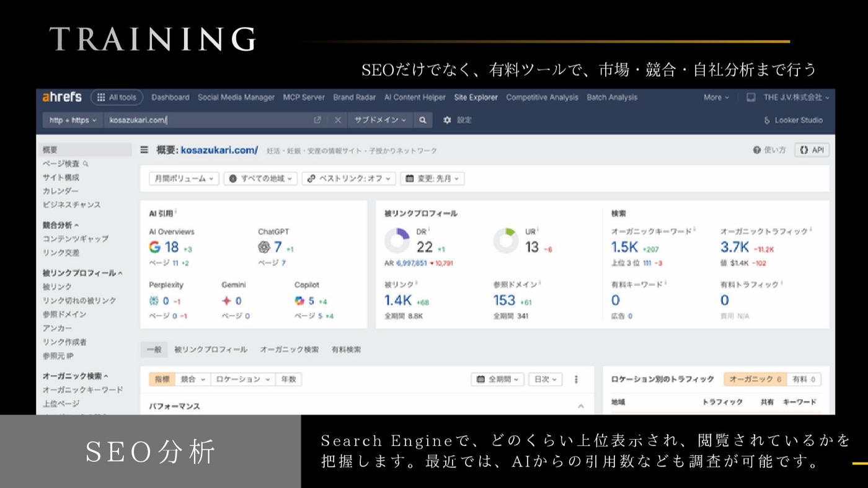Click the monitor icon beside THE J.V.株式会社
Screen dimensions: 868x488
pos(751,97)
